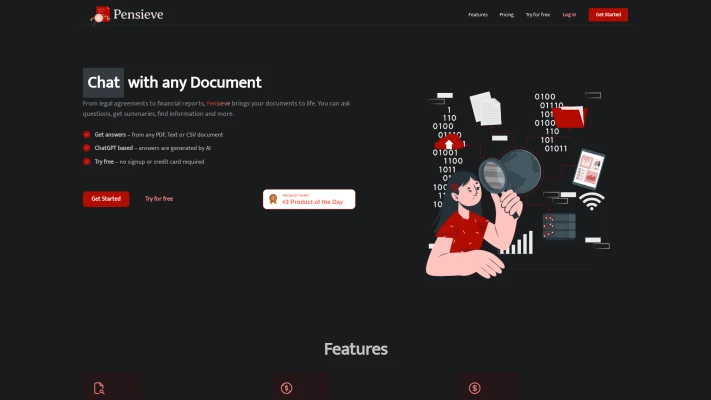The image size is (711, 400).
Task: Click the document search feature icon
Action: (99, 388)
